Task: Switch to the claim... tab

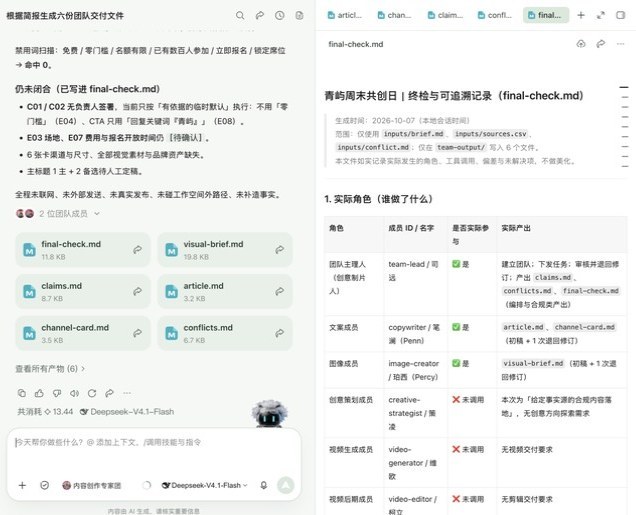Action: (x=445, y=15)
